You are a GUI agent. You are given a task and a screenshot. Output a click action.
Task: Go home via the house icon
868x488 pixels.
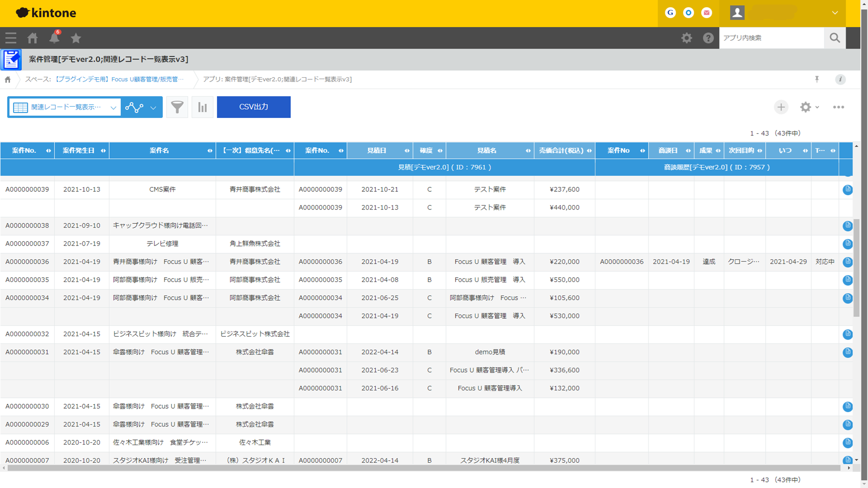point(32,38)
